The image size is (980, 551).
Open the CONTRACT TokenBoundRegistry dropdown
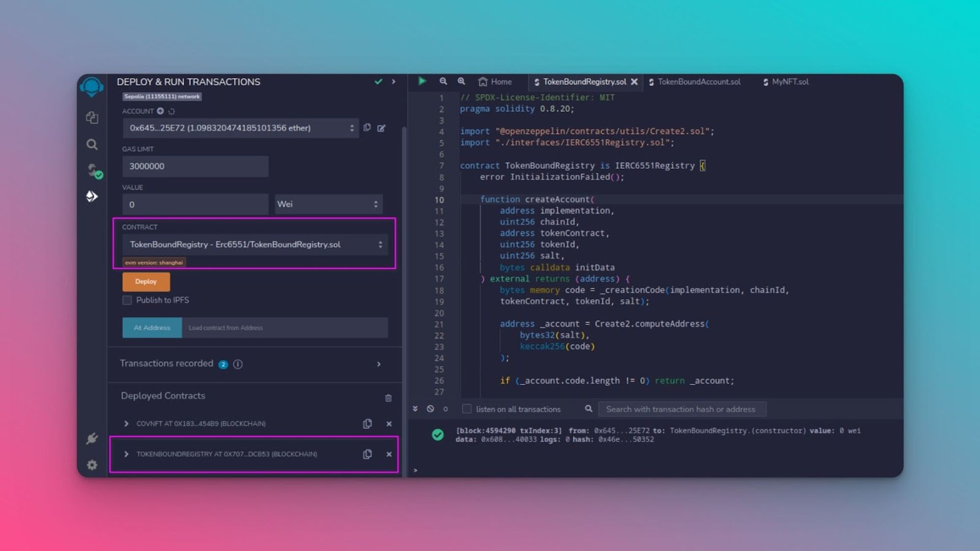point(255,244)
